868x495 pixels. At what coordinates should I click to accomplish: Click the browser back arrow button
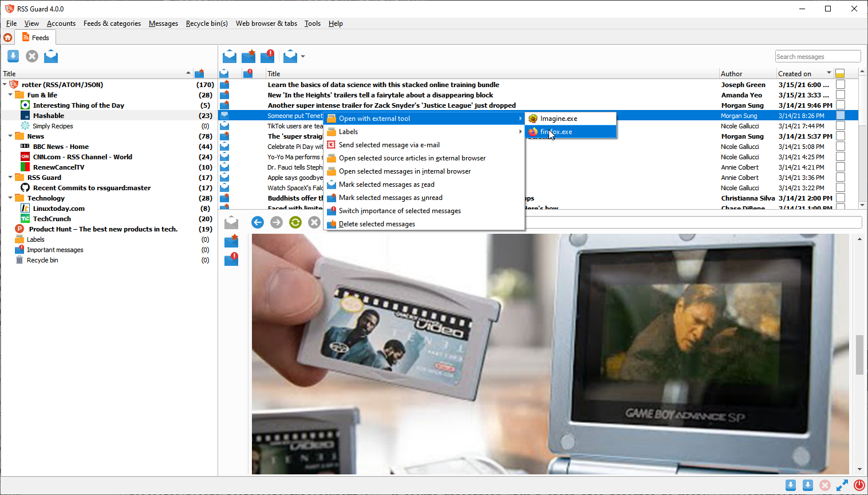[258, 222]
